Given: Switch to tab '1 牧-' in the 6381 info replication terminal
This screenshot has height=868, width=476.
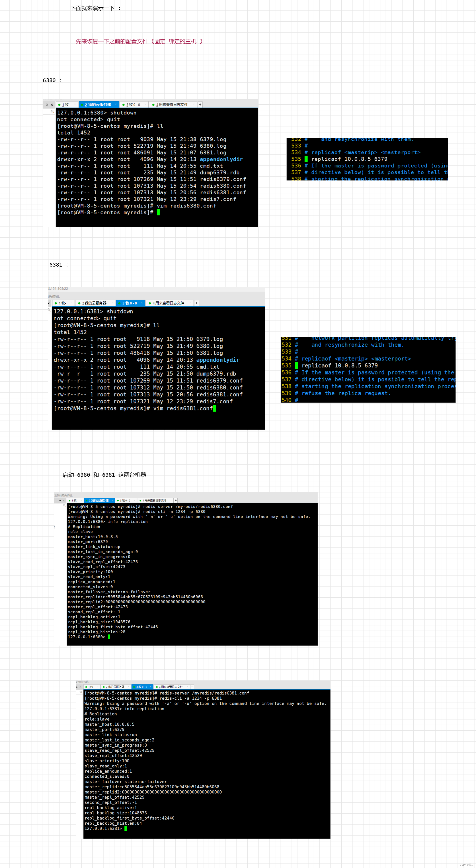Looking at the screenshot, I should click(92, 687).
